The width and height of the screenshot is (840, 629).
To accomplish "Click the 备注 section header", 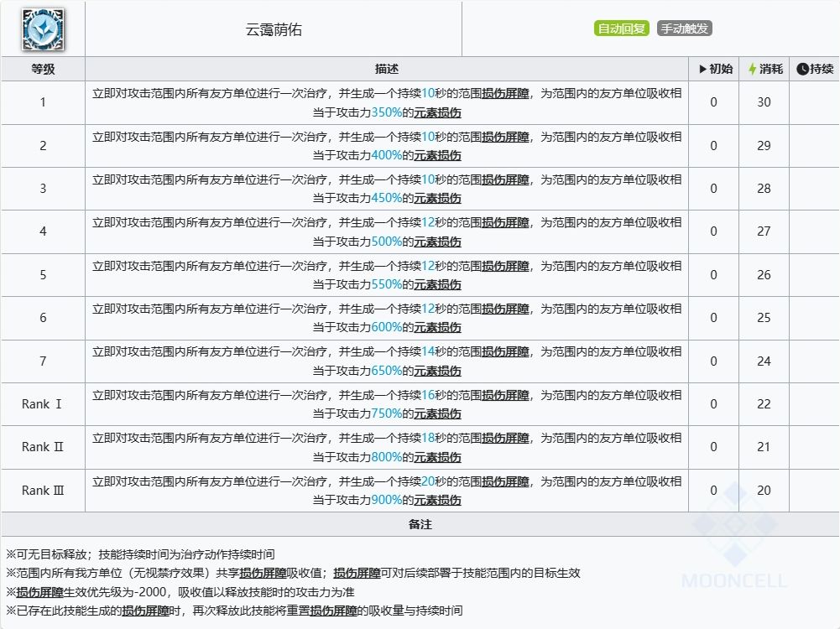I will coord(420,525).
